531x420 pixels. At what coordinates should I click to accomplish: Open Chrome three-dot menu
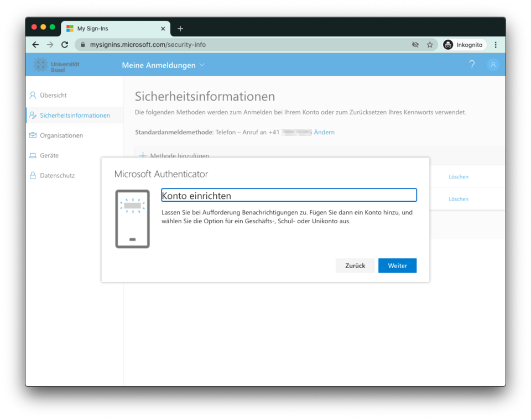pos(496,45)
